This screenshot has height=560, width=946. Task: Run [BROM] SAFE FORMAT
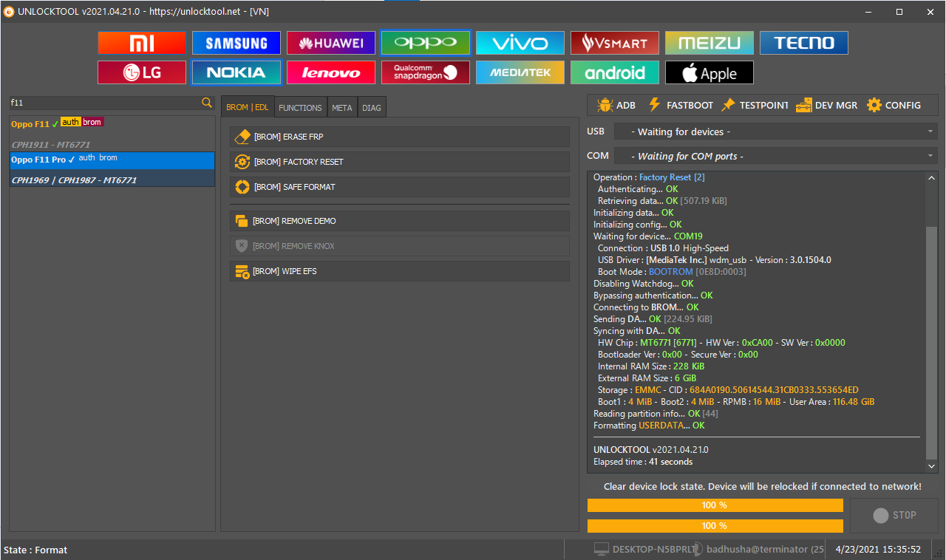tap(400, 187)
